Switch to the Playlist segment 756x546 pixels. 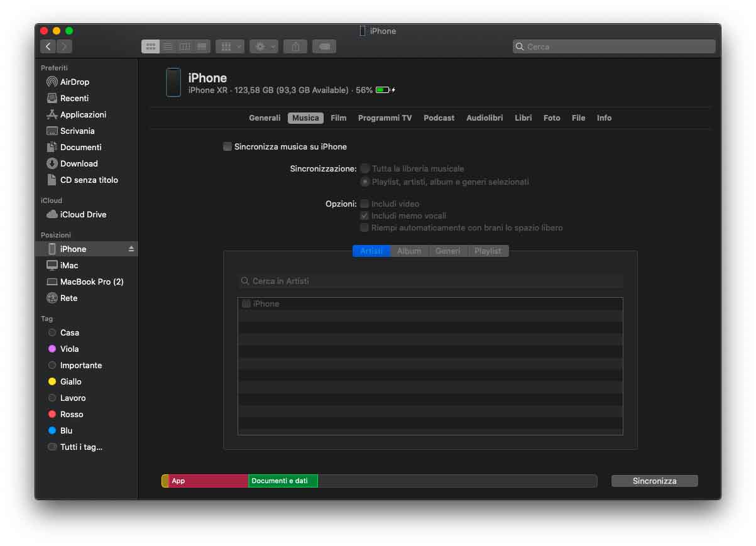point(488,251)
